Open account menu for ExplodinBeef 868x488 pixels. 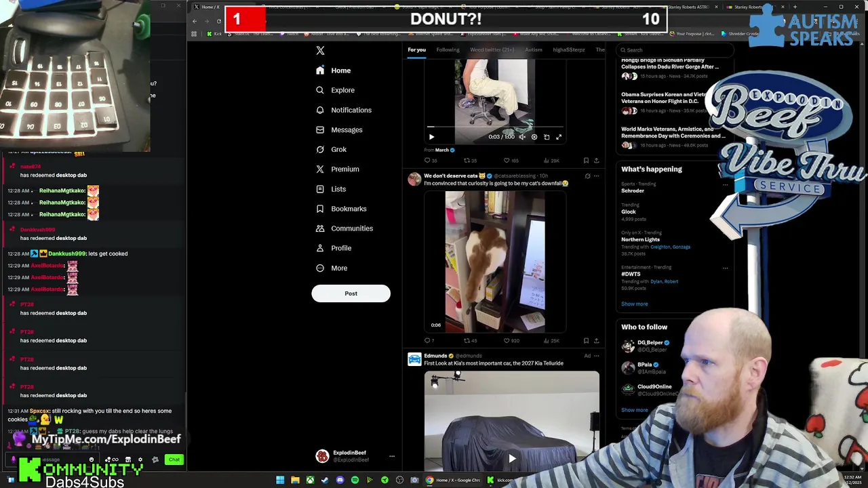(391, 456)
